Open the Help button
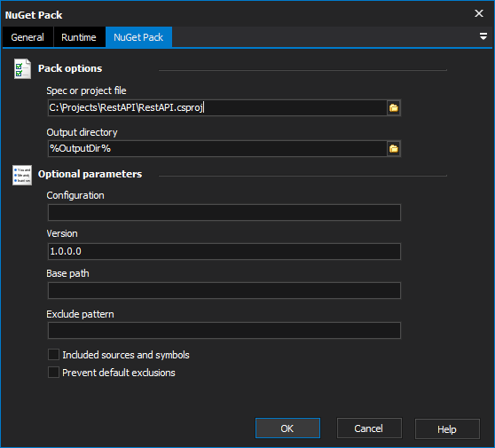This screenshot has width=495, height=448. (x=447, y=428)
